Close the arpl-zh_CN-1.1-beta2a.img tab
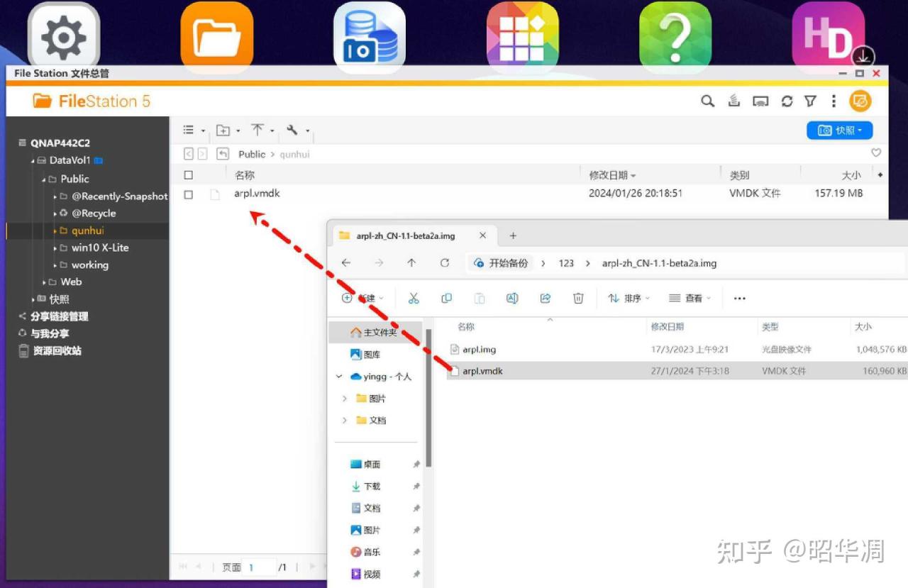Screen dimensions: 908x588 pos(483,235)
